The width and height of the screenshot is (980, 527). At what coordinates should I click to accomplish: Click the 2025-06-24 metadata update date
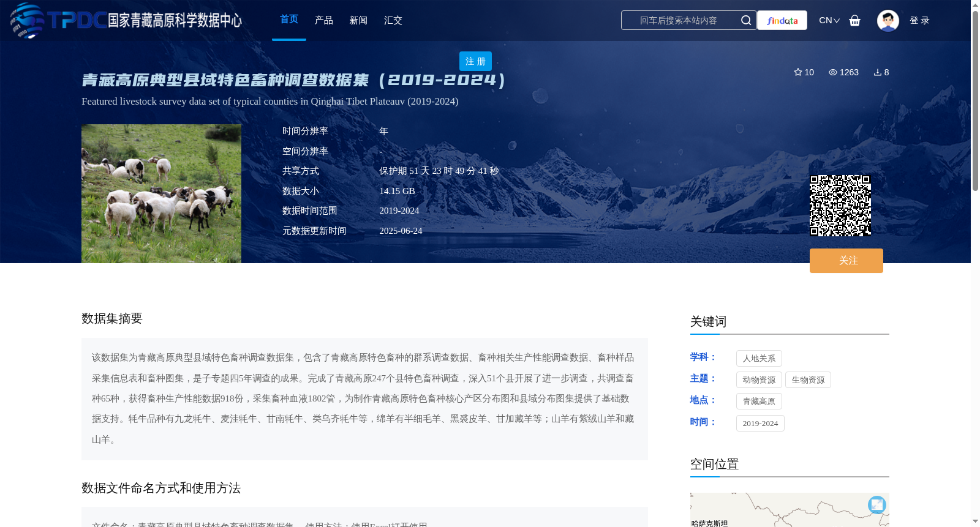coord(401,231)
